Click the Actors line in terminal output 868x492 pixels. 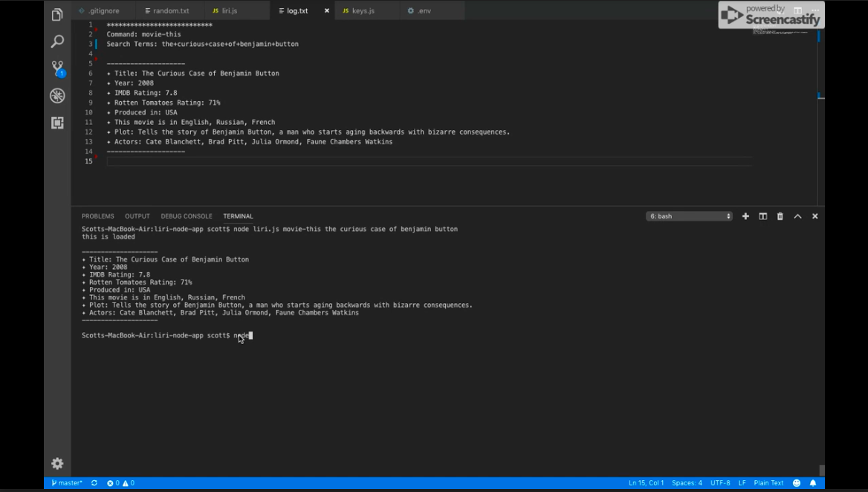220,313
